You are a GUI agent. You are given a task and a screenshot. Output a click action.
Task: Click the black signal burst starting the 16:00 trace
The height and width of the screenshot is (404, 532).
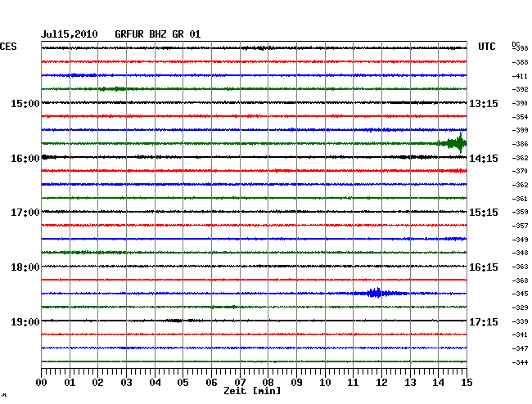[49, 157]
